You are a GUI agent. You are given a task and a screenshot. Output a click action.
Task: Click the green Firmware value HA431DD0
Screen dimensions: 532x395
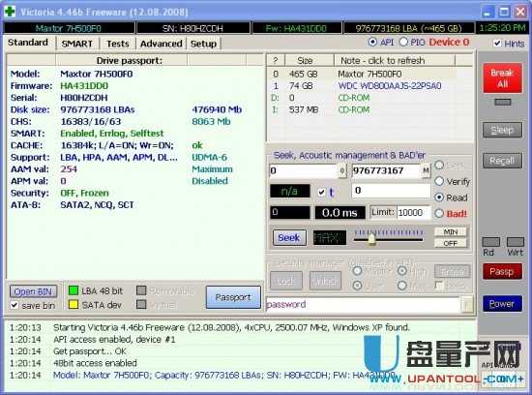pyautogui.click(x=84, y=85)
